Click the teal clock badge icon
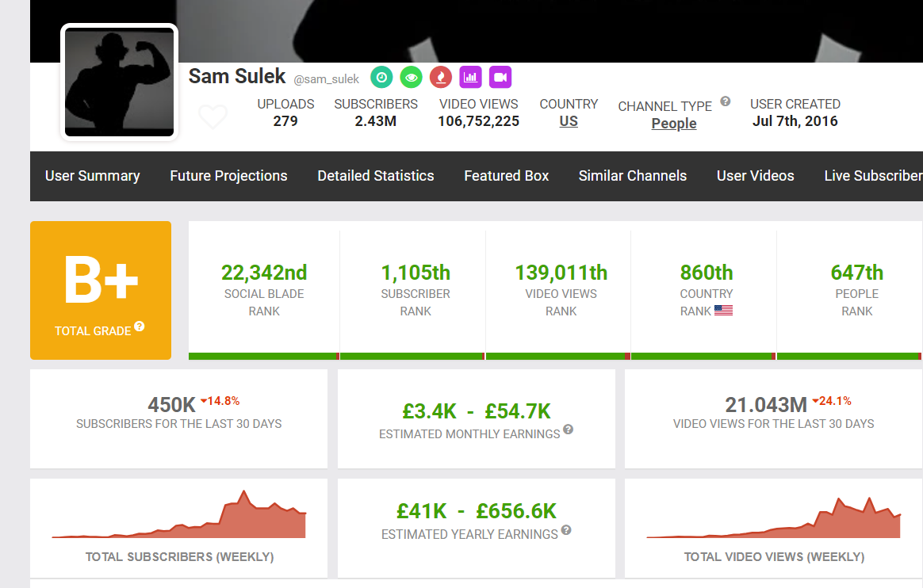923x588 pixels. coord(381,77)
